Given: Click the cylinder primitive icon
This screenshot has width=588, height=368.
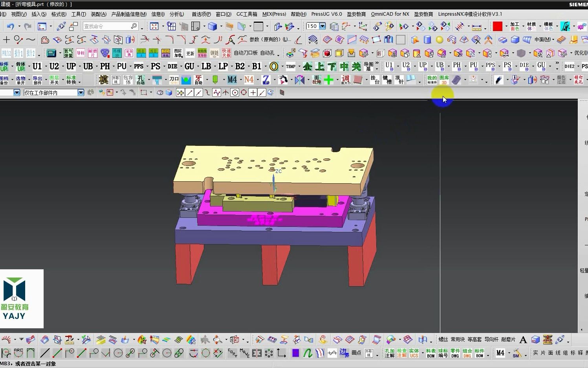Looking at the screenshot, I should (427, 40).
